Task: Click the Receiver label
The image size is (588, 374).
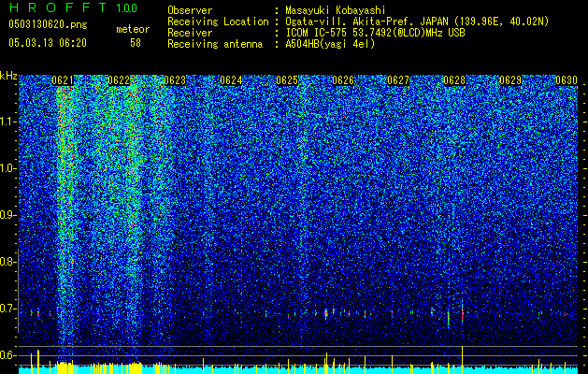Action: (190, 33)
